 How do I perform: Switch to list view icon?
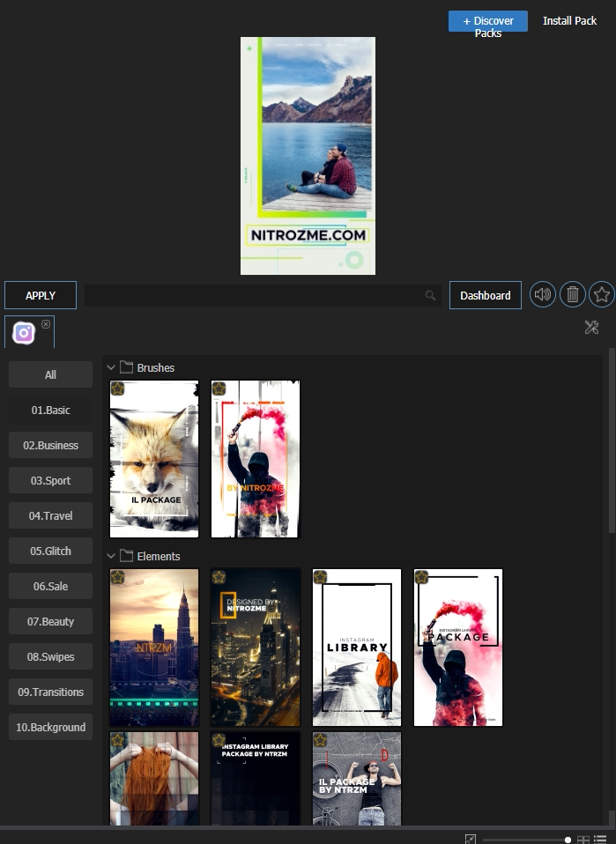tap(600, 840)
